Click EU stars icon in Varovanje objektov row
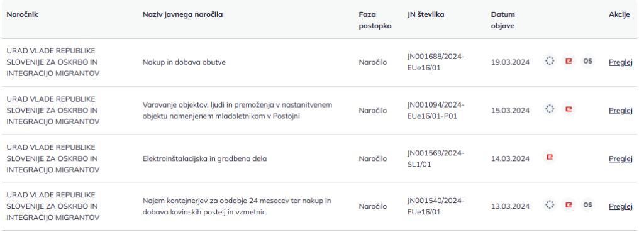 tap(550, 109)
